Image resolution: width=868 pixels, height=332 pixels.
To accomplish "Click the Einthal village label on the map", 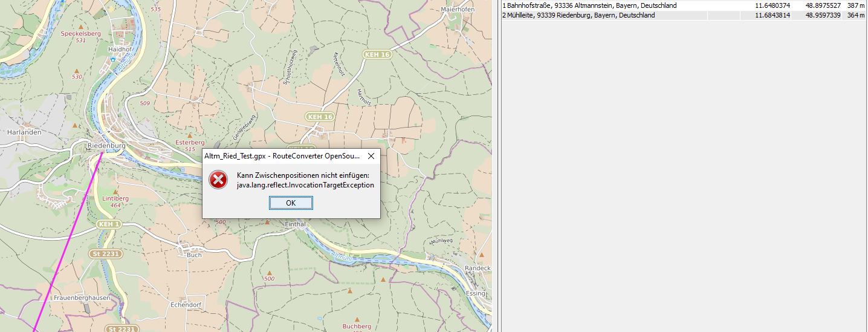I will (294, 224).
